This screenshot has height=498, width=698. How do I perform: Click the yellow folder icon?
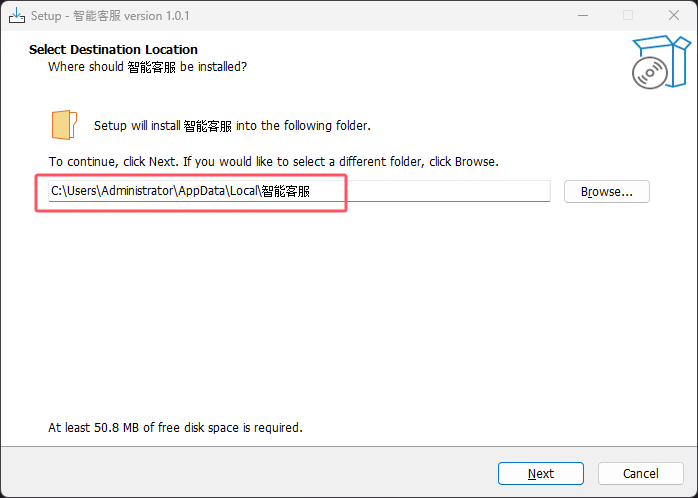click(63, 124)
